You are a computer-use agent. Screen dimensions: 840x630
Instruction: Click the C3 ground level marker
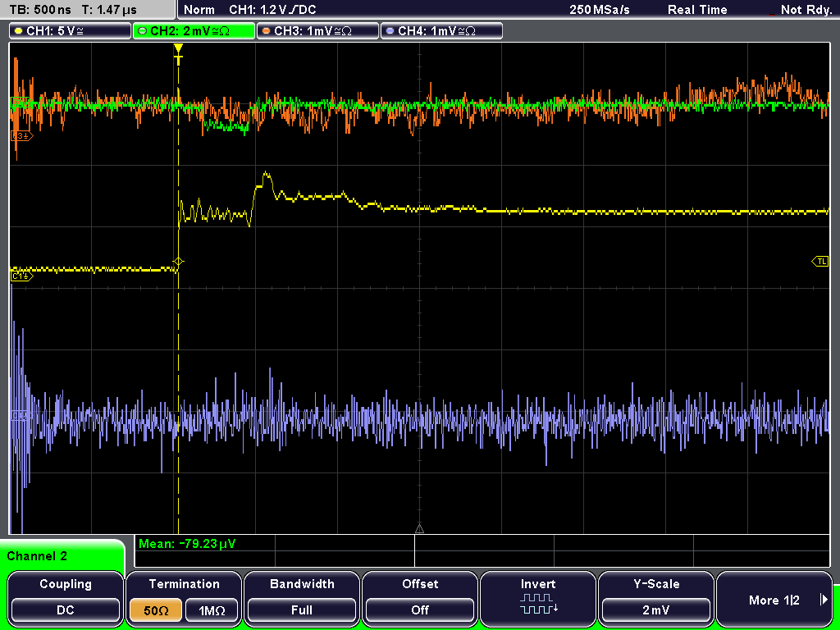pos(21,136)
